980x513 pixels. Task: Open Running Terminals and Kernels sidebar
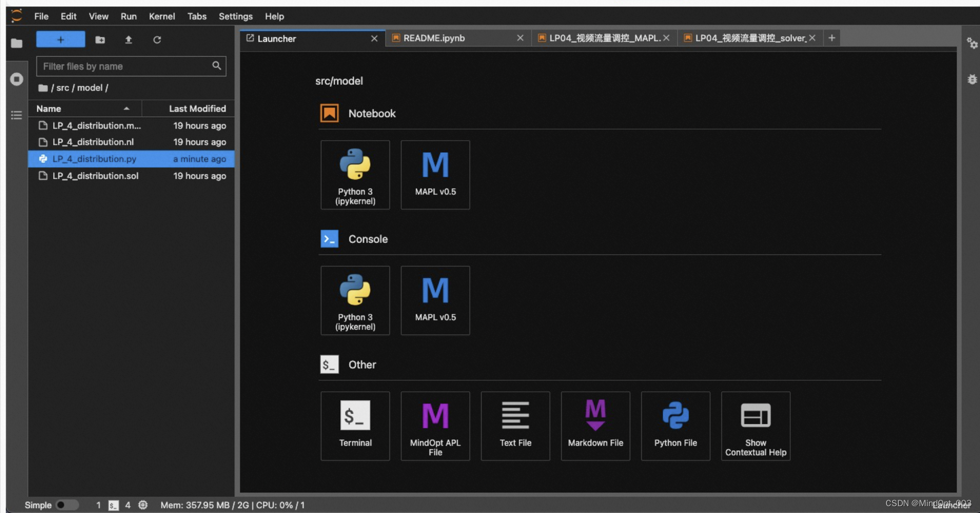click(16, 79)
